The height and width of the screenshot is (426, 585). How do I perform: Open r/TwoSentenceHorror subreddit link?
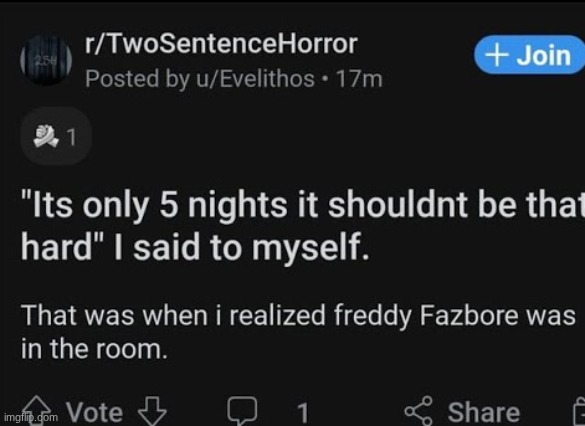[x=221, y=44]
